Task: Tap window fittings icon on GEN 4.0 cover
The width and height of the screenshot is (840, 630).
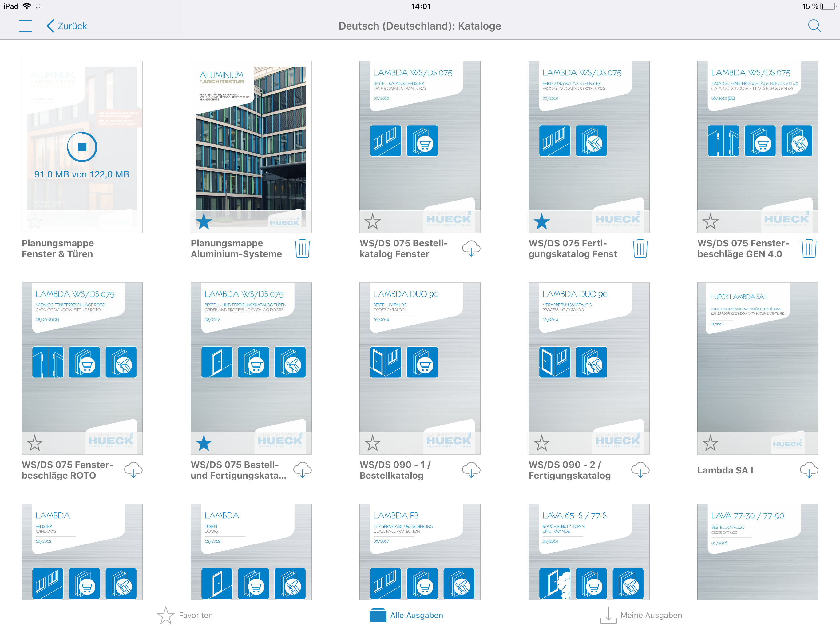Action: pos(723,141)
